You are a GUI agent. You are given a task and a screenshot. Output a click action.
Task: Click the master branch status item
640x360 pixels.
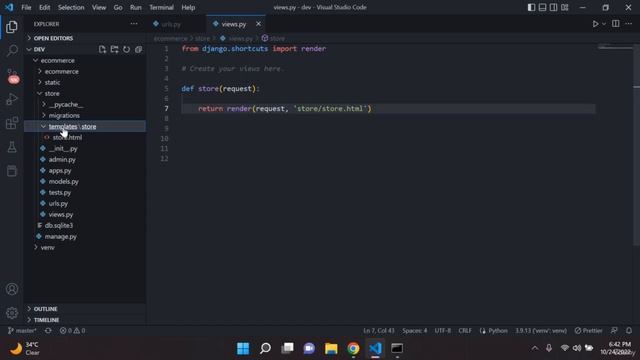click(x=22, y=331)
